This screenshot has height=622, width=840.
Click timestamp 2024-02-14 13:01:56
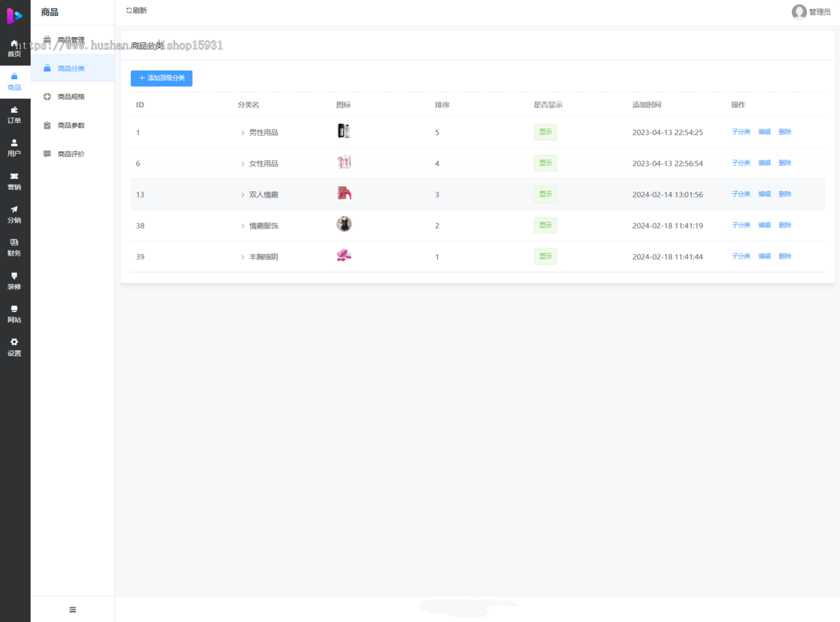pyautogui.click(x=667, y=195)
